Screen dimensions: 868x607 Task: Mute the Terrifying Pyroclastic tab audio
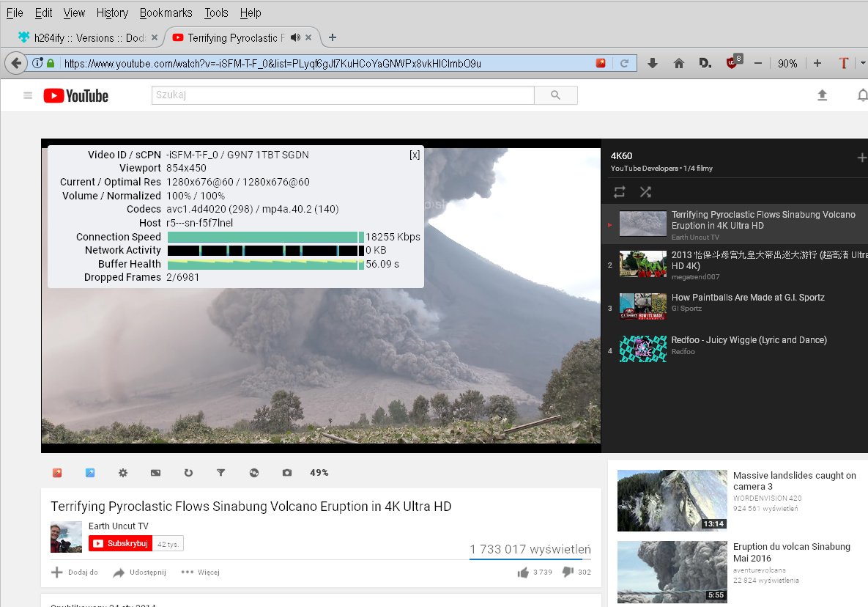coord(296,37)
